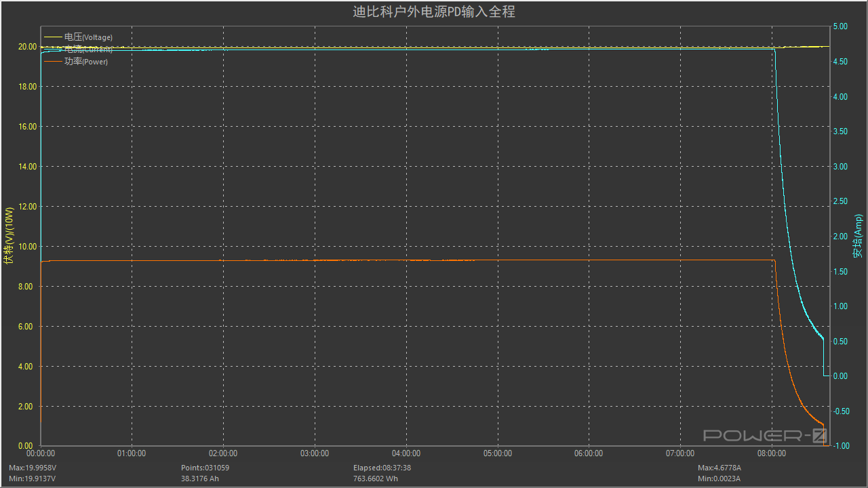Click the 00:00:00 start time marker
868x488 pixels.
click(x=41, y=453)
